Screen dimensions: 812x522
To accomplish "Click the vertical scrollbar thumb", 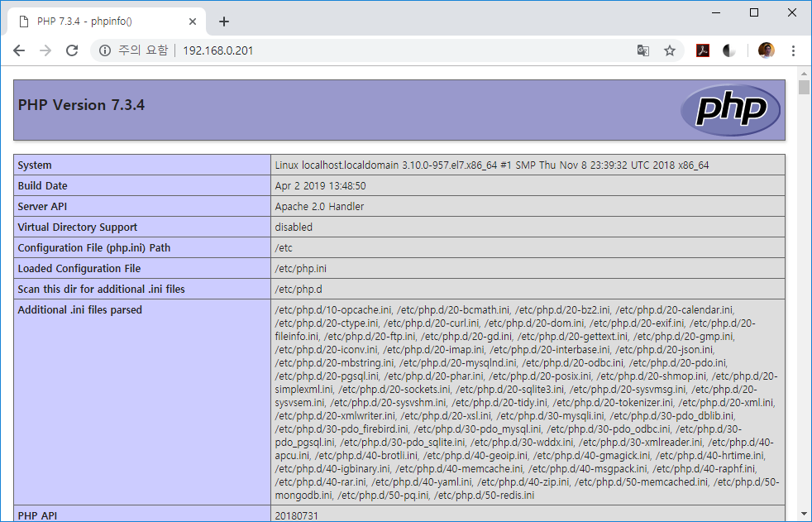I will click(x=804, y=87).
